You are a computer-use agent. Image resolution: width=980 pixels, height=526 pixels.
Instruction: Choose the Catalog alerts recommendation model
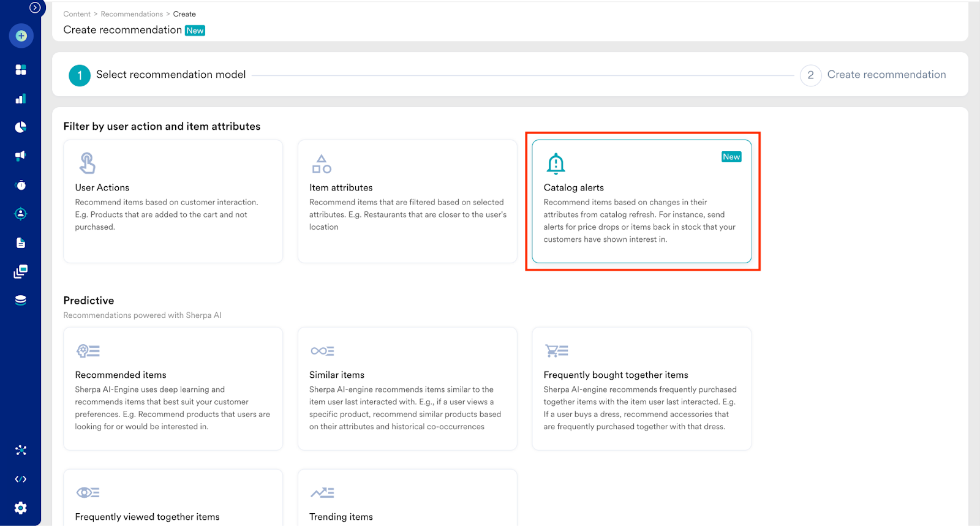[641, 201]
